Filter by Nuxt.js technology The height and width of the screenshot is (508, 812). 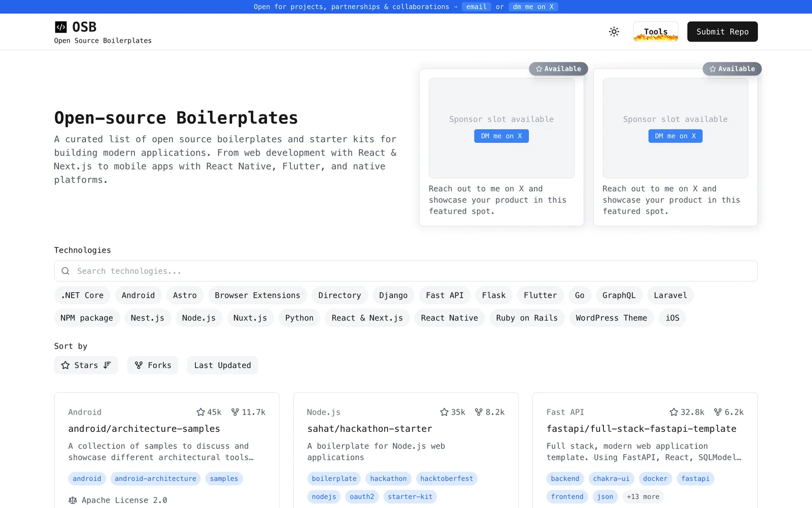250,318
